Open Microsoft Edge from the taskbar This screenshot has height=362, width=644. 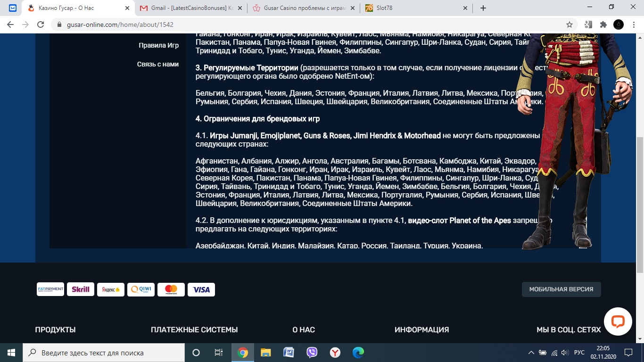358,353
